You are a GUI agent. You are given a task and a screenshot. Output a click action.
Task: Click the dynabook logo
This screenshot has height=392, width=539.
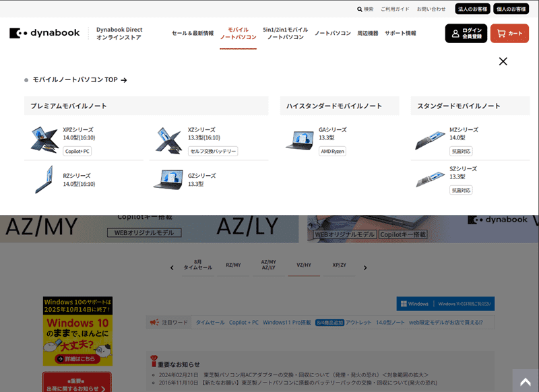pyautogui.click(x=44, y=33)
